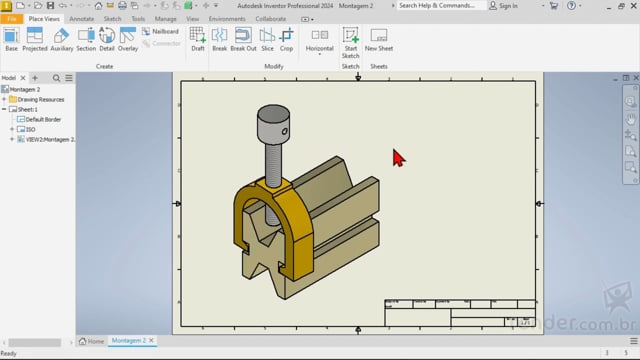Open the Sketch ribbon tab
Viewport: 640px width, 360px height.
112,19
